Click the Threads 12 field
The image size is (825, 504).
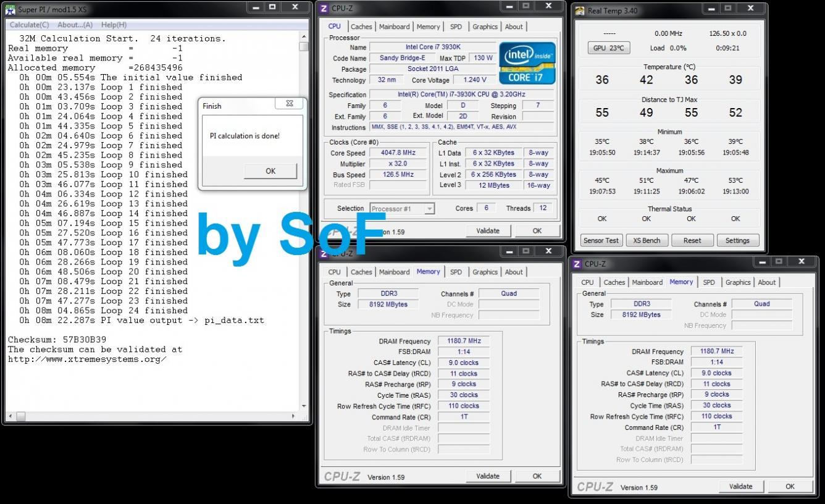point(543,208)
